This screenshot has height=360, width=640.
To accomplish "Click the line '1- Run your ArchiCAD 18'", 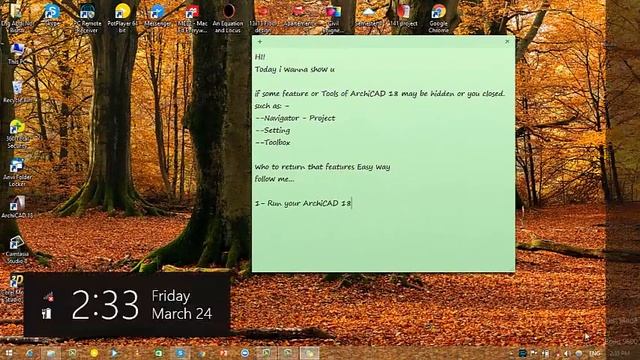I will [x=303, y=203].
